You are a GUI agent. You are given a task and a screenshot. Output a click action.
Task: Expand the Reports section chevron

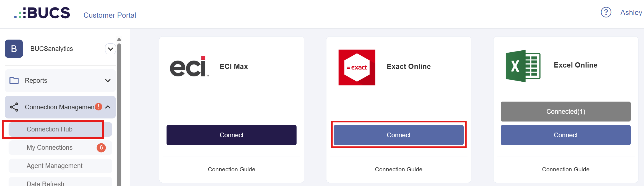[108, 81]
